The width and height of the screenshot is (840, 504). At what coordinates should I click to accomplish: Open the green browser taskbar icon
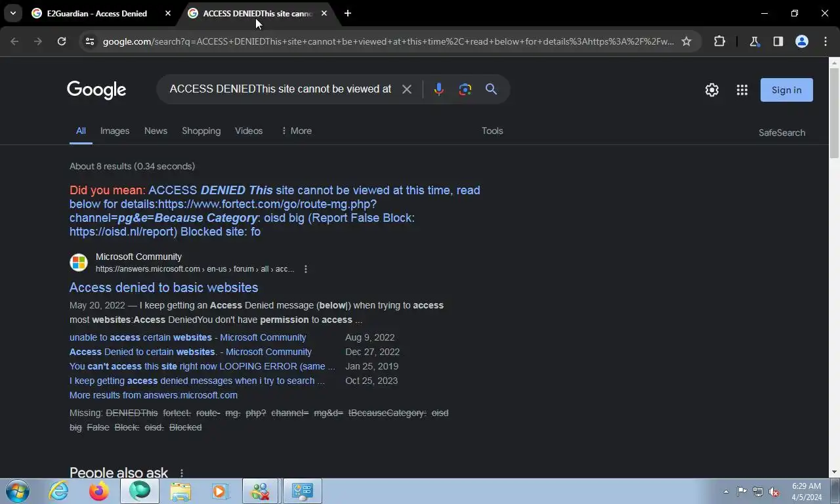point(139,491)
